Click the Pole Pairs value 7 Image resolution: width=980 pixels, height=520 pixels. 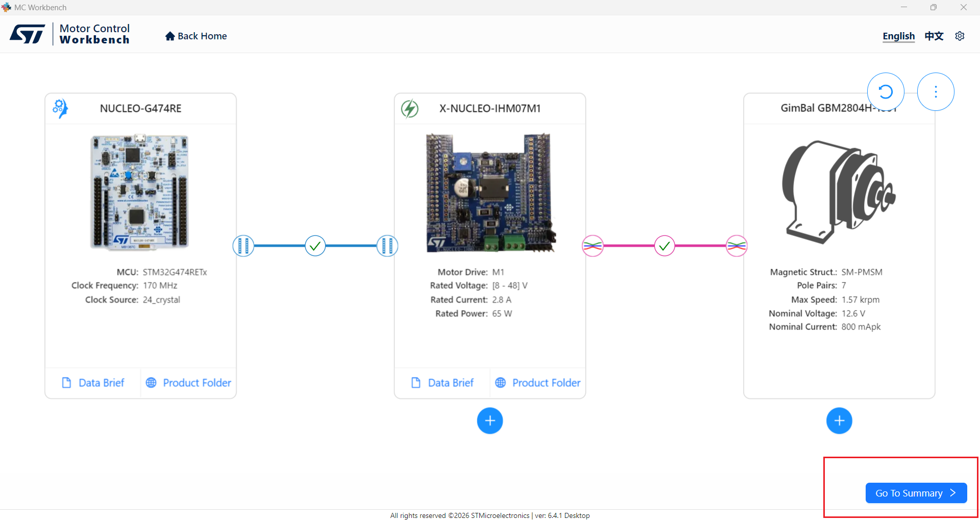point(844,286)
